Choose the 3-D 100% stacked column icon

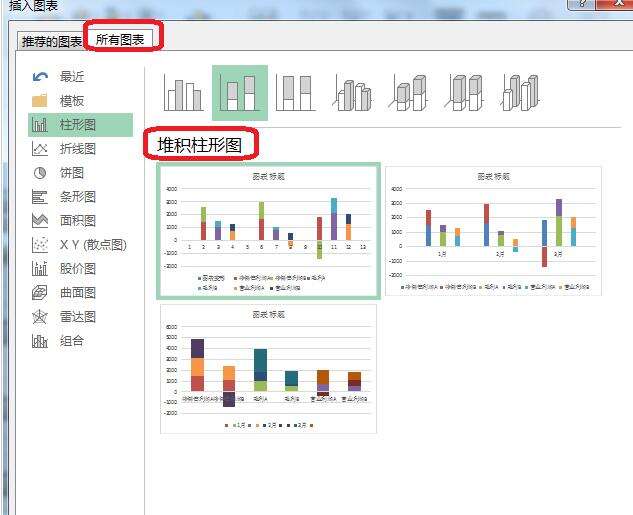coord(464,93)
